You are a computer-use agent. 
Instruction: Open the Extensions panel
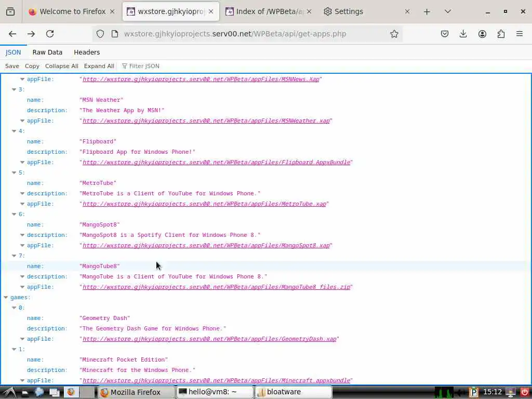501,34
